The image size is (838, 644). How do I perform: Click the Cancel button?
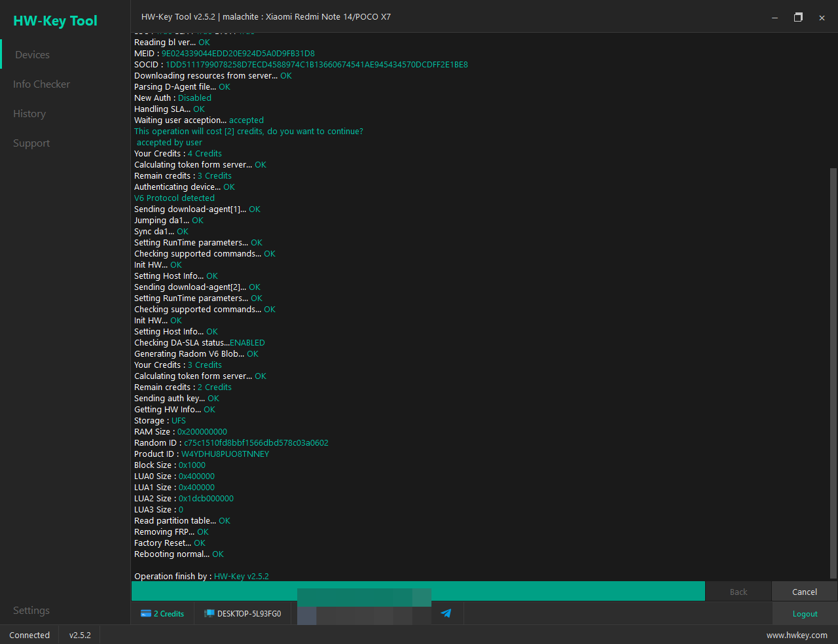coord(804,592)
